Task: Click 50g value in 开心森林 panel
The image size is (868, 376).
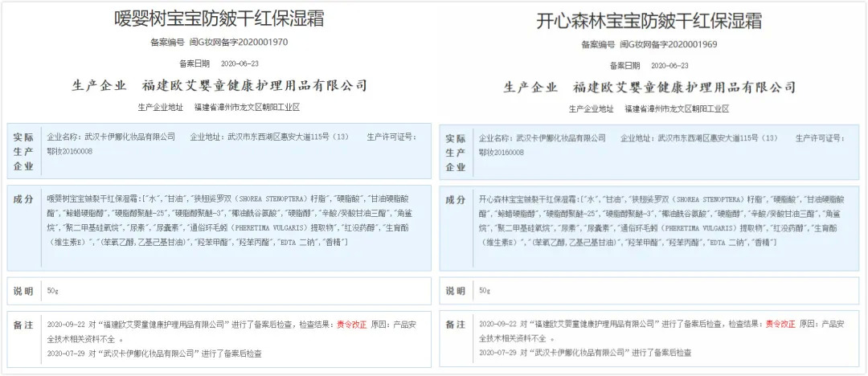Action: [485, 290]
